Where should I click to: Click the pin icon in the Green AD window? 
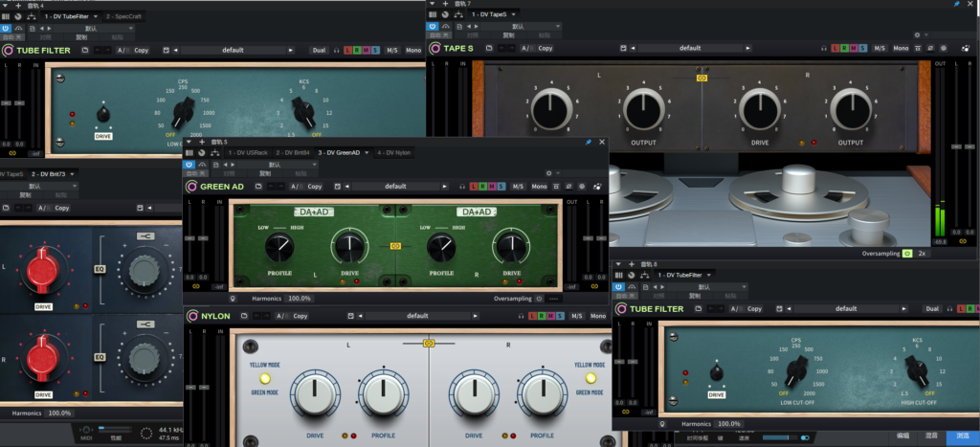click(588, 142)
